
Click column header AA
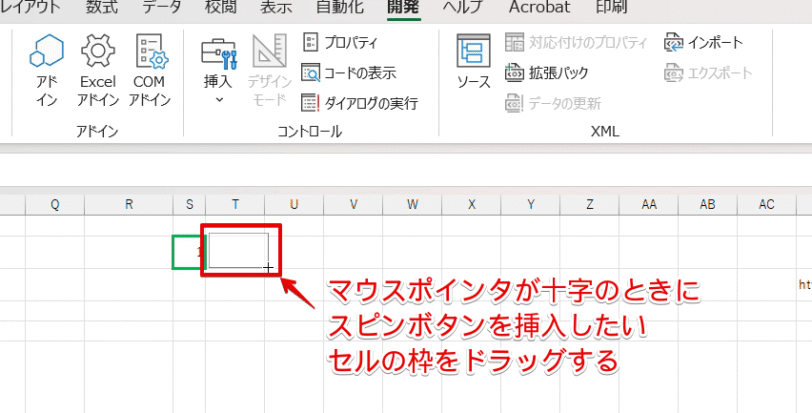tap(649, 204)
